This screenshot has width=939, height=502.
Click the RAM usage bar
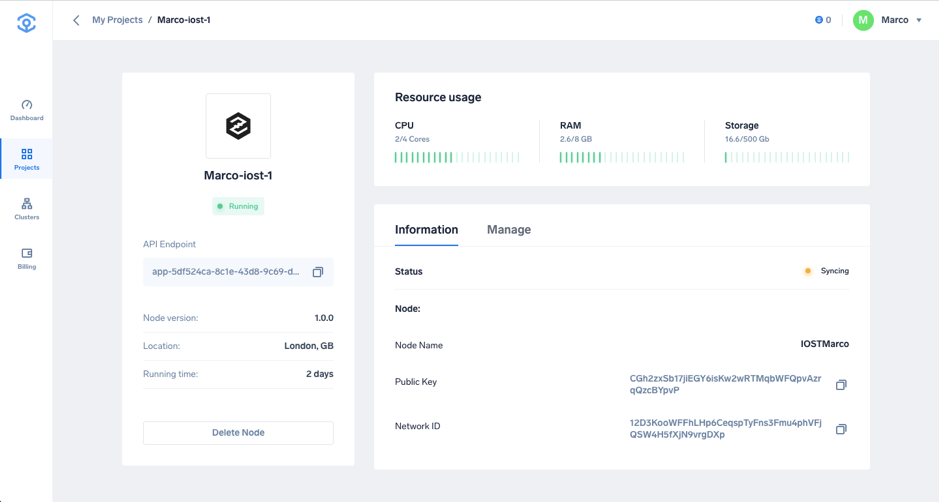tap(622, 158)
